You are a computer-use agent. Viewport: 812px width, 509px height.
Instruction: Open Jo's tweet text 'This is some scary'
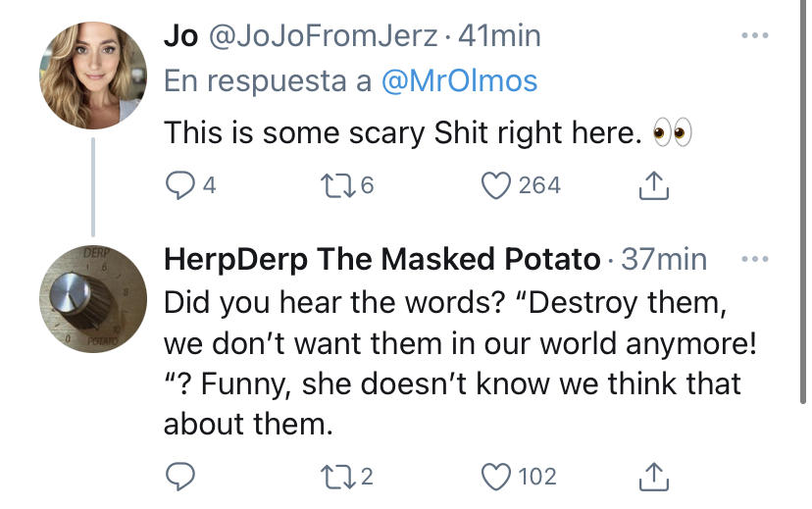pyautogui.click(x=297, y=133)
